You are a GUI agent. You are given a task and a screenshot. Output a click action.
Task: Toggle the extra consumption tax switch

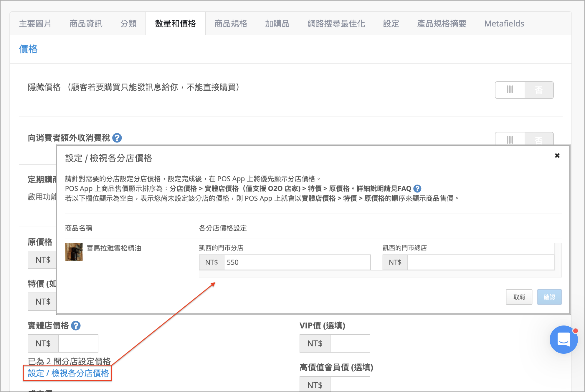[524, 139]
